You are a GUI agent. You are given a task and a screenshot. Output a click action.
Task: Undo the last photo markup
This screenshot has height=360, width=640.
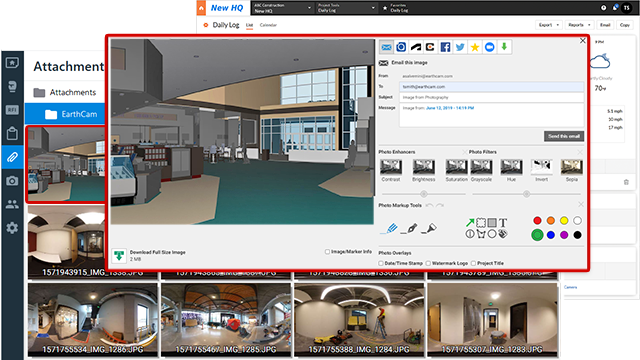click(x=429, y=205)
